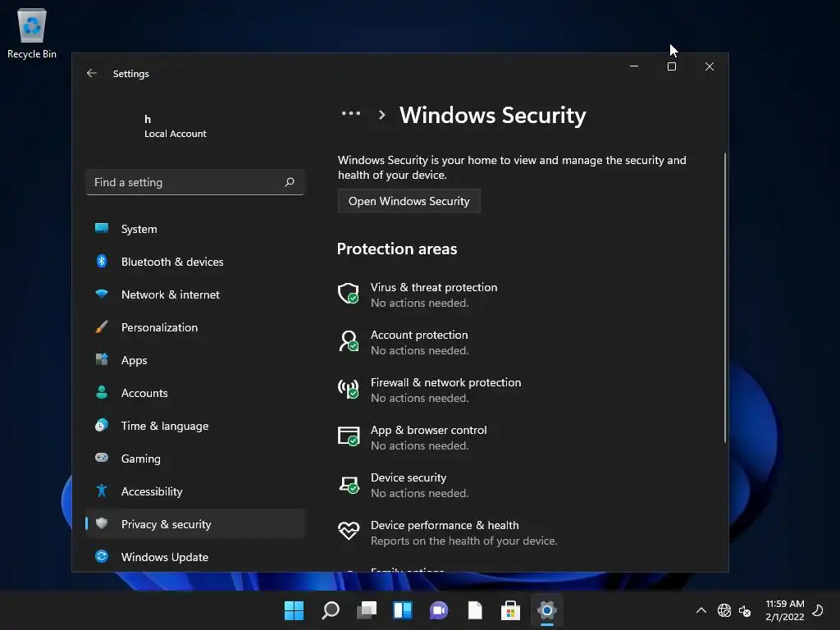Screen dimensions: 840x630
Task: Open Gaming settings
Action: [195, 459]
